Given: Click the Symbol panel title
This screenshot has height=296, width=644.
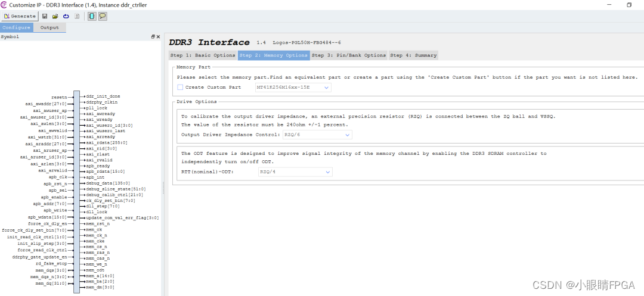Looking at the screenshot, I should pos(10,36).
